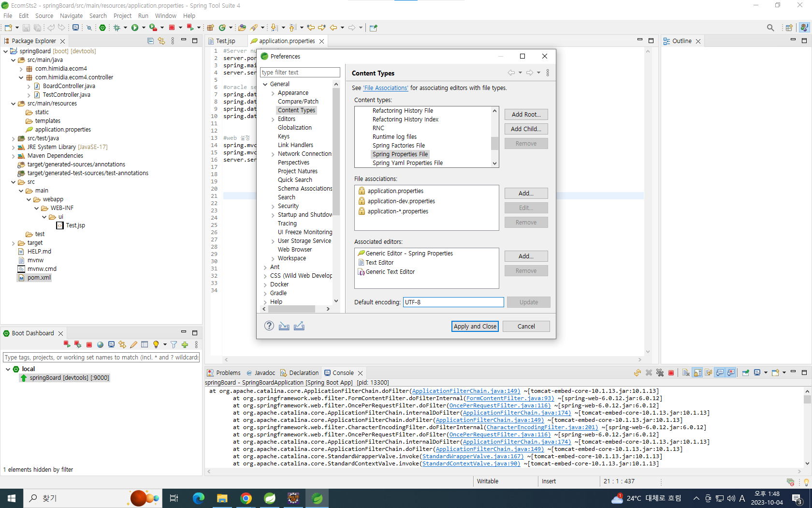Click the restart app icon in Boot Dashboard
Viewport: 812px width, 508px height.
click(x=67, y=344)
